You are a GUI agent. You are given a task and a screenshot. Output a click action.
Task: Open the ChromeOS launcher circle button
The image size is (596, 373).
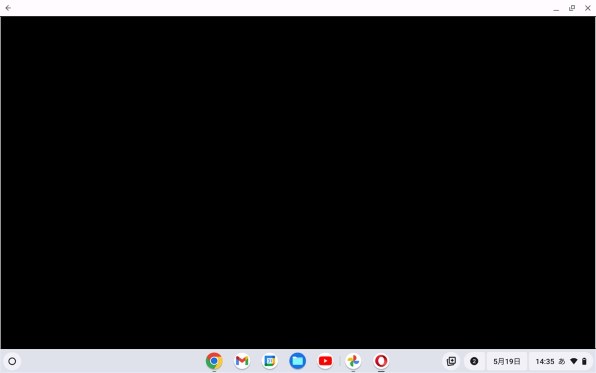12,361
